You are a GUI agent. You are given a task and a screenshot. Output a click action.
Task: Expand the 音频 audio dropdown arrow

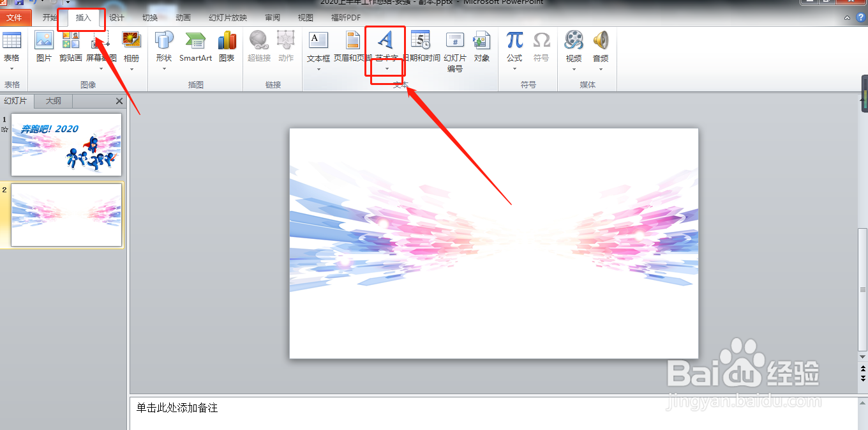[601, 69]
